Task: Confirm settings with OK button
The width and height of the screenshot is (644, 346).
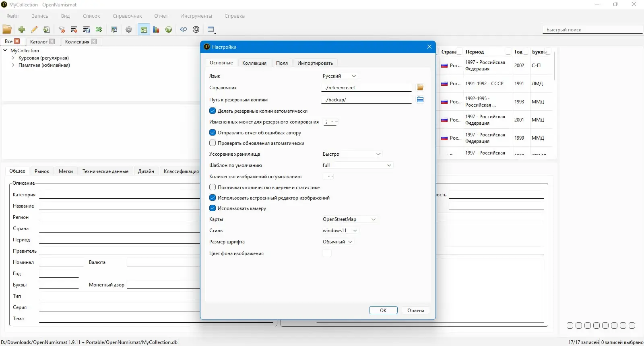Action: tap(383, 311)
